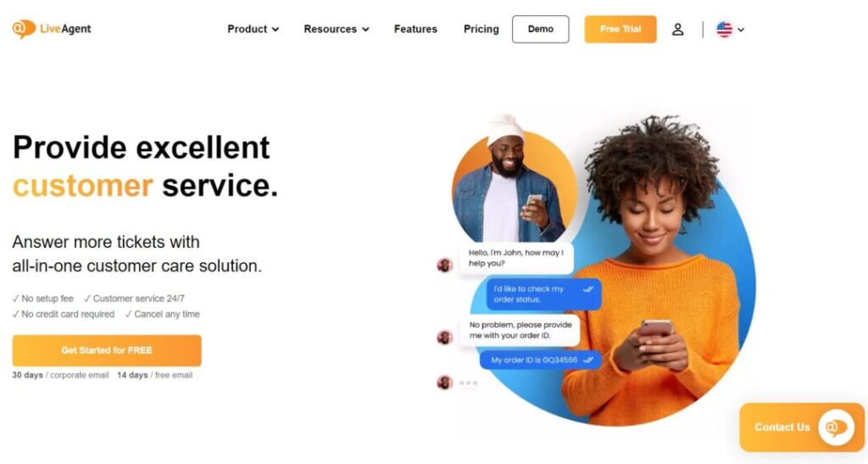
Task: Click the US flag language icon
Action: click(x=724, y=30)
